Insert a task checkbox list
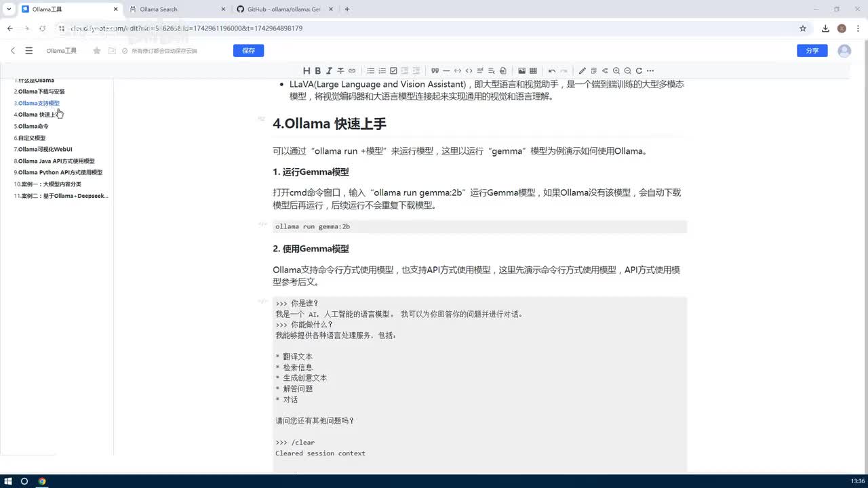Screen dimensions: 868x488 (393, 70)
